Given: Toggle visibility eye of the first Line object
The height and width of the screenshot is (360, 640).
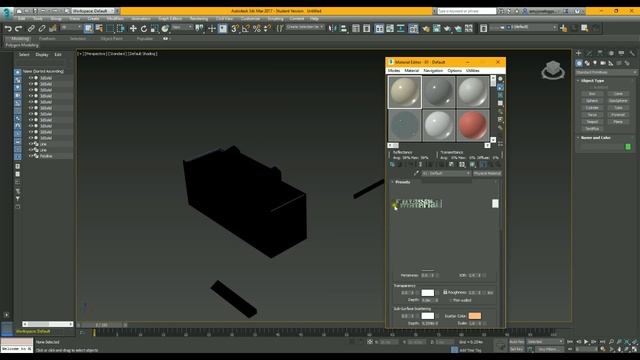Looking at the screenshot, I should pos(31,144).
